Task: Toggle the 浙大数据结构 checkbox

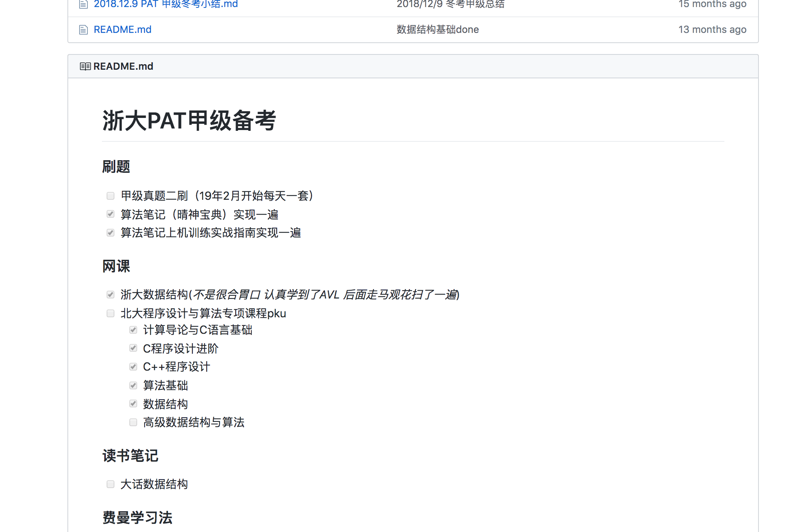Action: [111, 295]
